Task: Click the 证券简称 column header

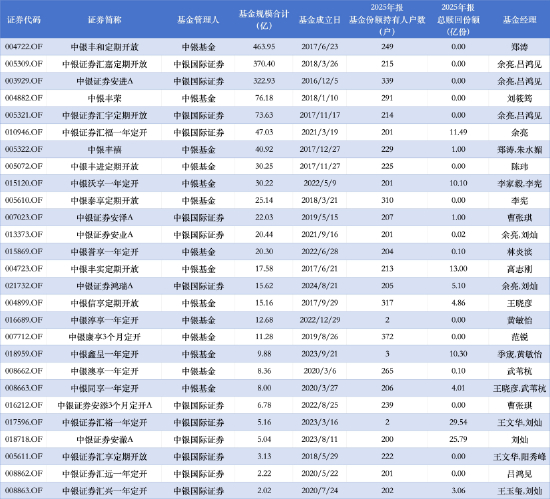Action: pos(105,20)
